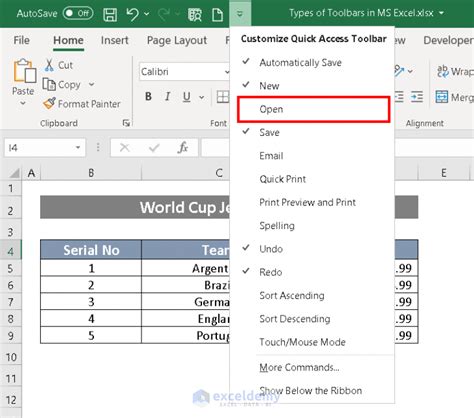Uncheck Redo in the Quick Access menu
Viewport: 474px width, 418px height.
[271, 272]
